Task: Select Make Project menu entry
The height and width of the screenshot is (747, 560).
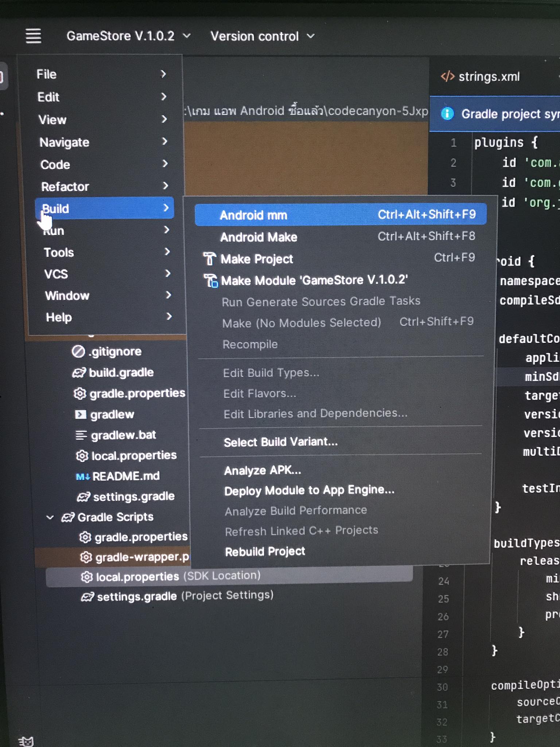Action: click(342, 259)
